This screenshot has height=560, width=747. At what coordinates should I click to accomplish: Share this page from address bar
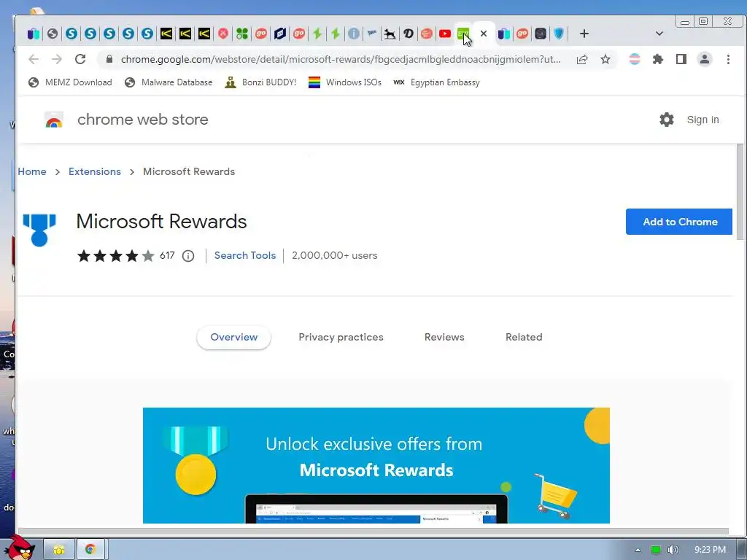click(x=581, y=59)
